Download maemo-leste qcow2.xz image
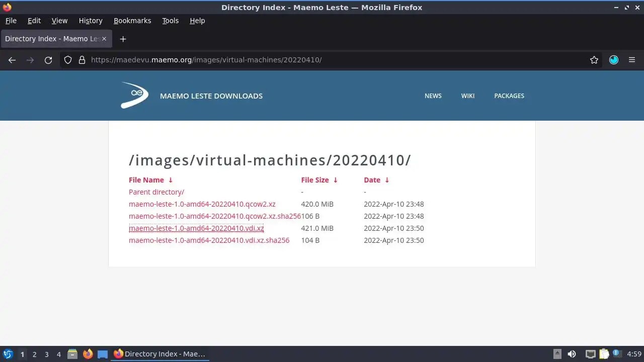644x362 pixels. coord(202,204)
